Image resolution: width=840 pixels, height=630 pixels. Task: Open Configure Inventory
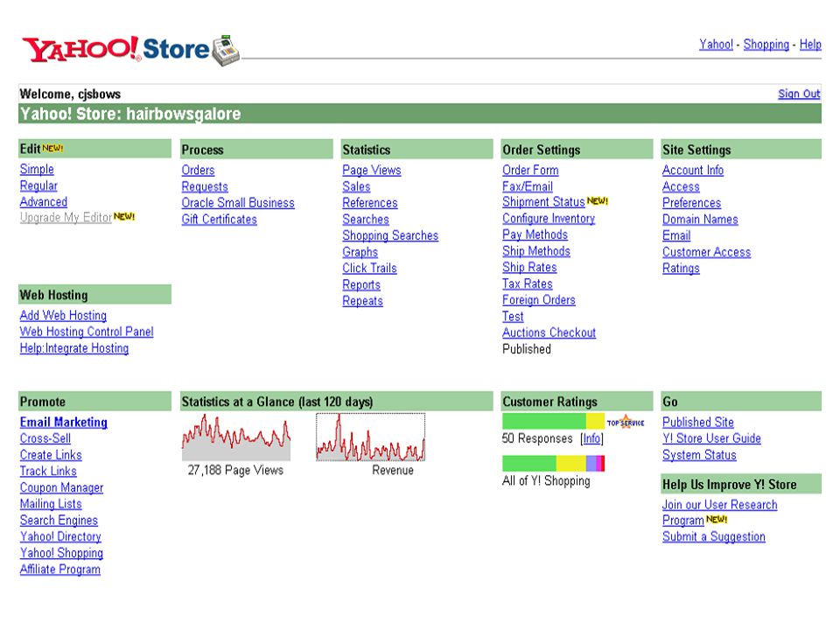[x=549, y=219]
